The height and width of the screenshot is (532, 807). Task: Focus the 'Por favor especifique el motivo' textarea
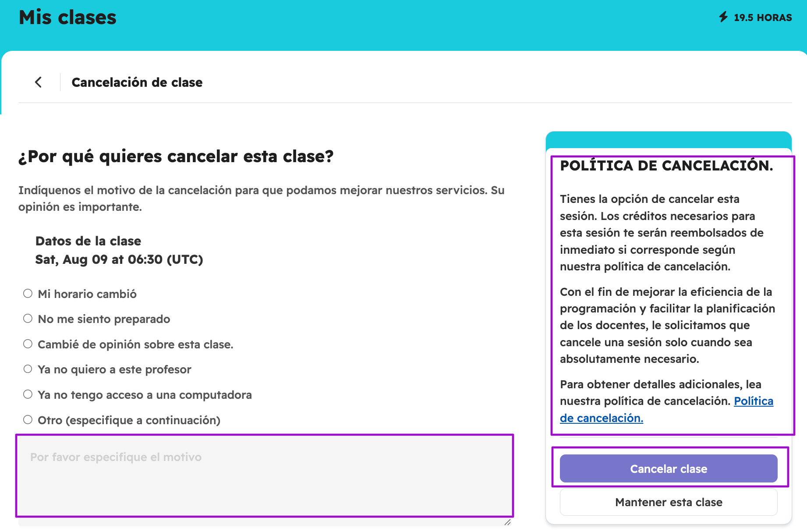click(265, 480)
